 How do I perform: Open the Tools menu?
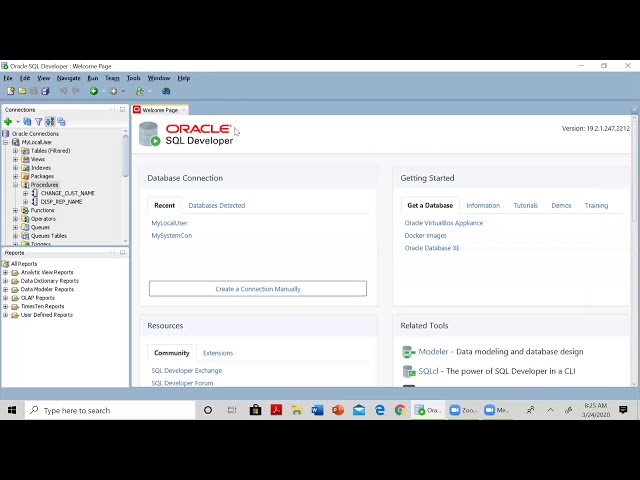tap(133, 78)
